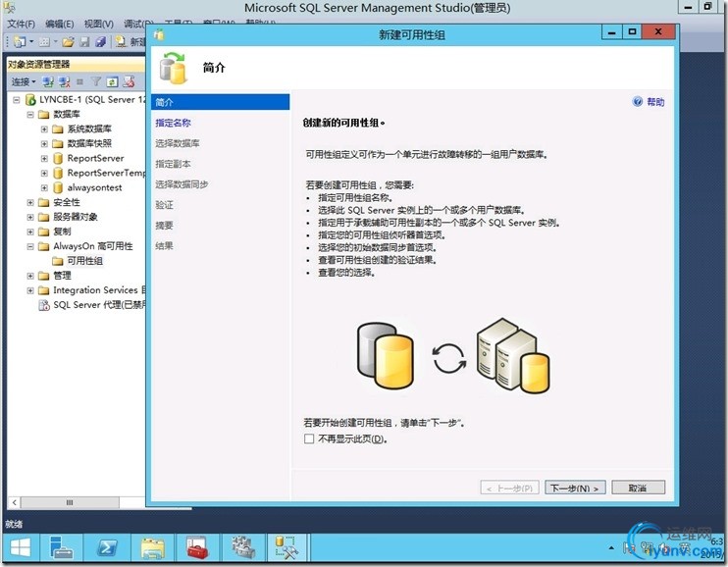This screenshot has height=567, width=728.
Task: Click the Object Explorer horizontal scrollbar thumb
Action: click(x=70, y=502)
